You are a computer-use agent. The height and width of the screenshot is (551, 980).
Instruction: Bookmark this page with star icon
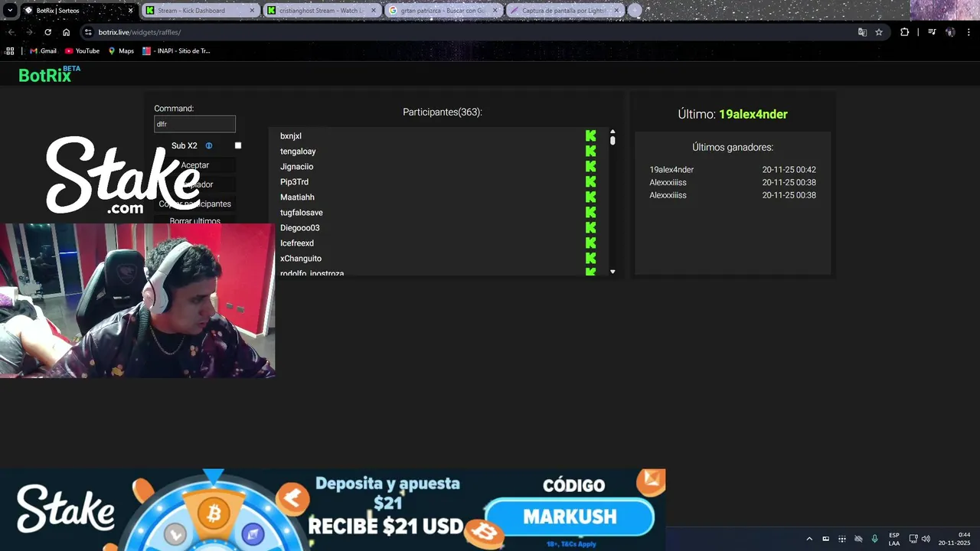tap(879, 32)
